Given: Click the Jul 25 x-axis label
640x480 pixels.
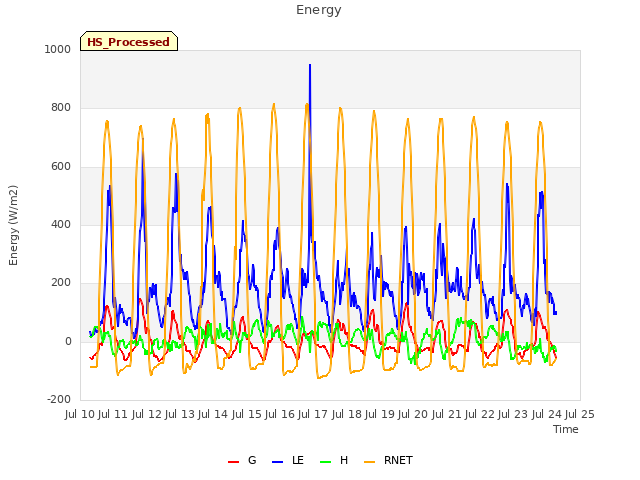Looking at the screenshot, I should [x=580, y=414].
